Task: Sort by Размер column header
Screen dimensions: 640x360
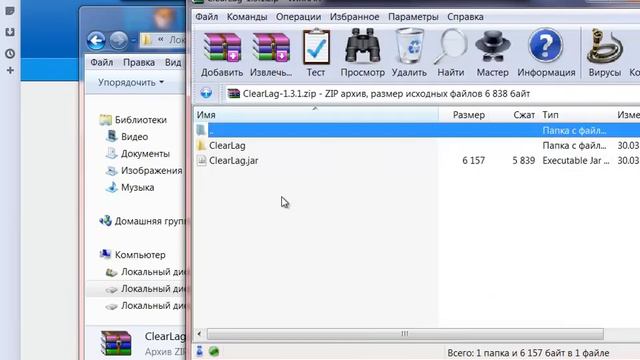Action: [x=469, y=115]
